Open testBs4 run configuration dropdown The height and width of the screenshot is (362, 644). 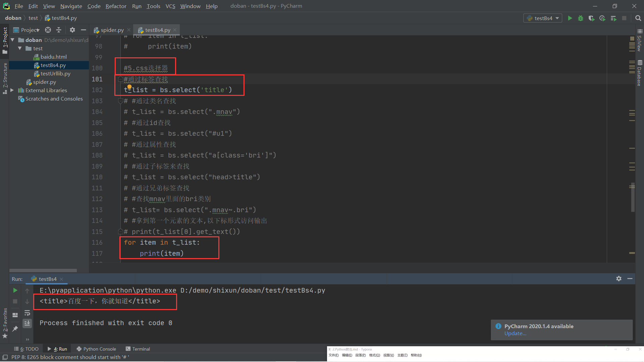pyautogui.click(x=543, y=18)
